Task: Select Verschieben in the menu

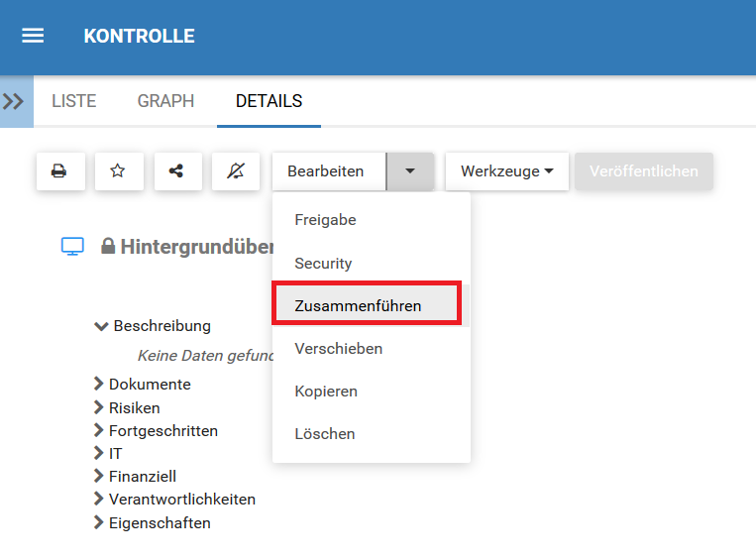Action: click(372, 349)
